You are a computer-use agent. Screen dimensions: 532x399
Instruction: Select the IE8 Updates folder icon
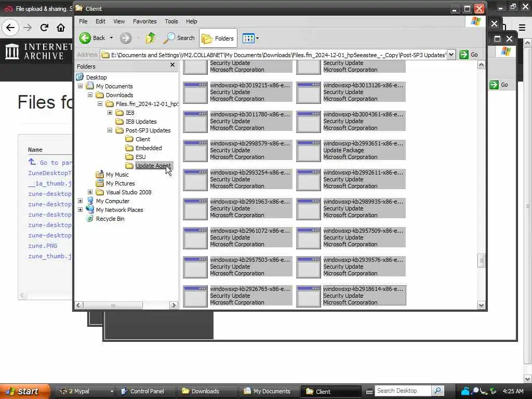pyautogui.click(x=119, y=122)
